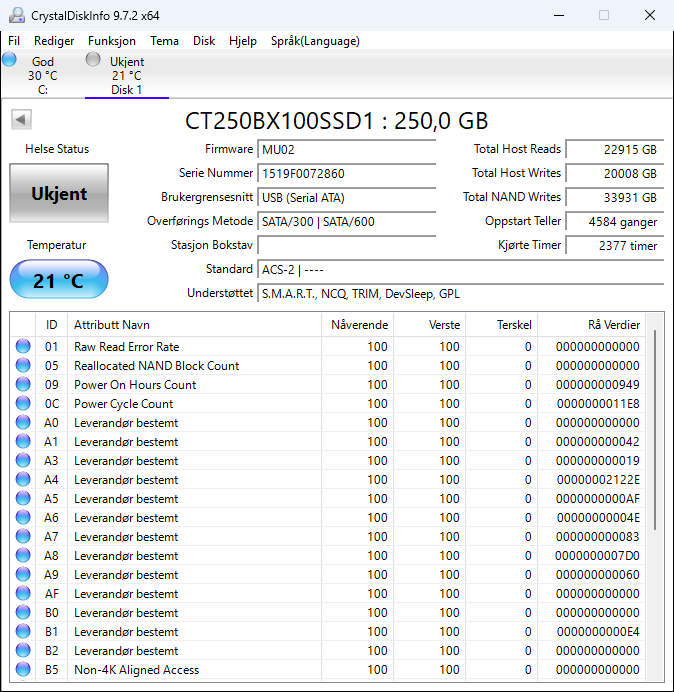The width and height of the screenshot is (674, 692).
Task: Close the CrystalDiskInfo window
Action: [x=650, y=15]
